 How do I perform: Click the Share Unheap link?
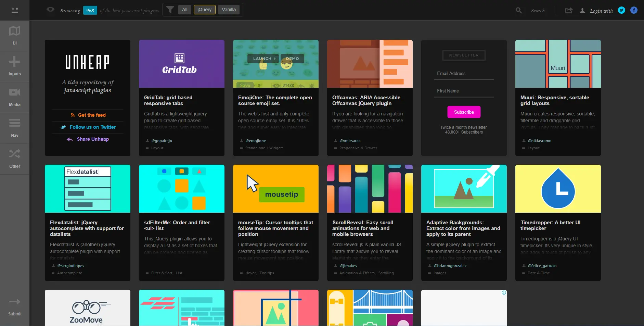pos(88,139)
